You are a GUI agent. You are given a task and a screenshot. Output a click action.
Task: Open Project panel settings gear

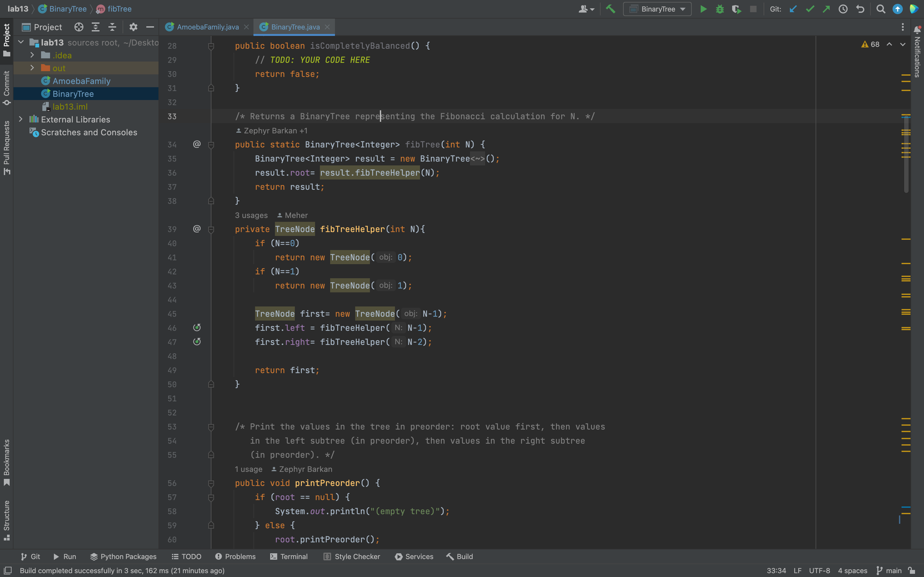click(x=133, y=27)
